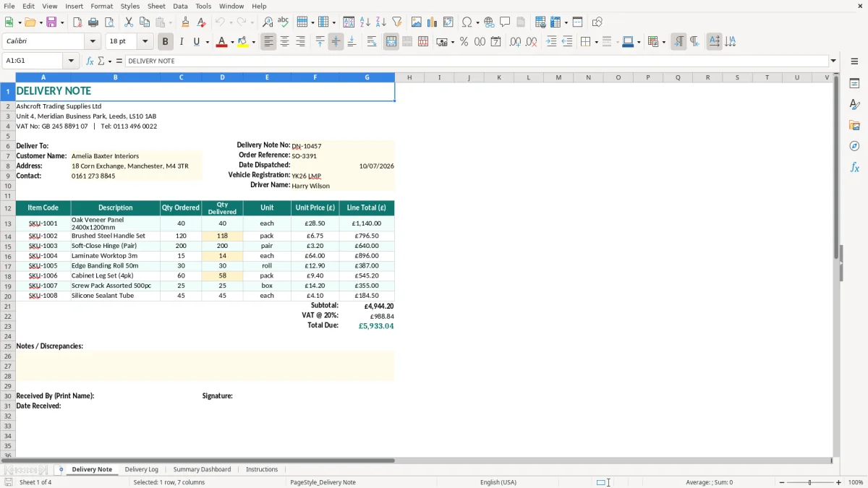Expand the formula bar
The width and height of the screenshot is (868, 488).
point(833,61)
